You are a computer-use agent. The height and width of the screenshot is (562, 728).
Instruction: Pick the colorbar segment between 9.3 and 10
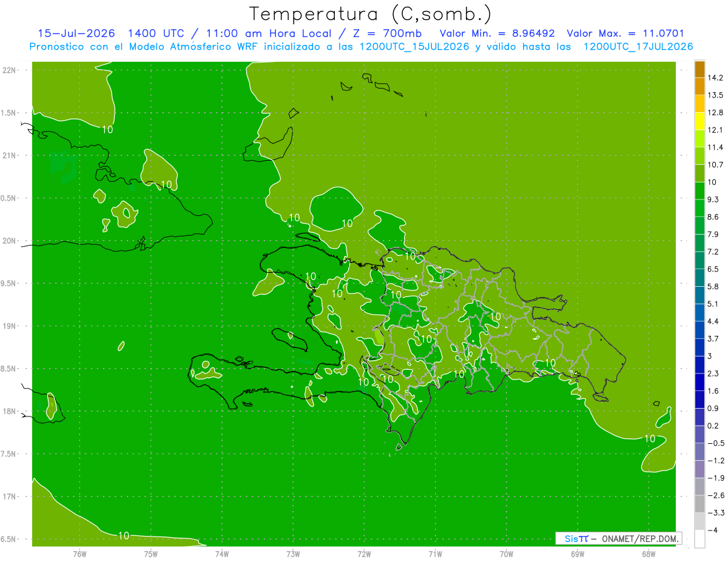[x=699, y=190]
